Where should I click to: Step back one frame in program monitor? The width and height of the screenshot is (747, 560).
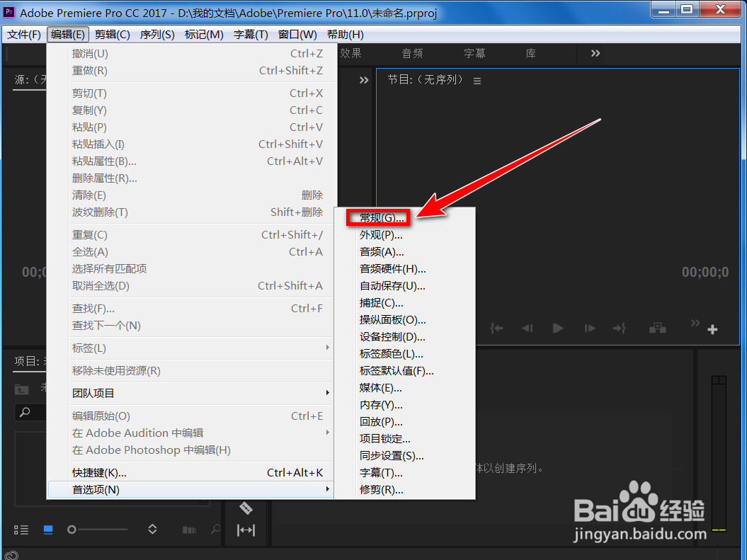pyautogui.click(x=527, y=328)
